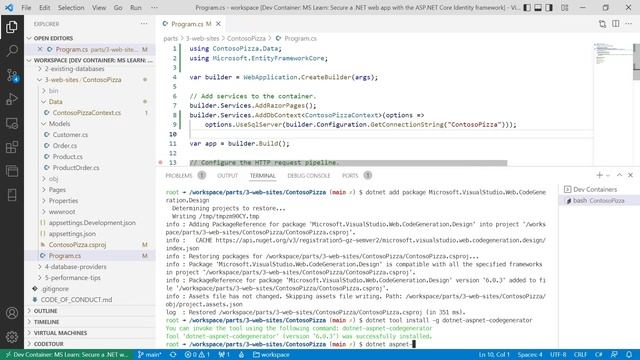Click the main branch in status bar

pyautogui.click(x=150, y=355)
